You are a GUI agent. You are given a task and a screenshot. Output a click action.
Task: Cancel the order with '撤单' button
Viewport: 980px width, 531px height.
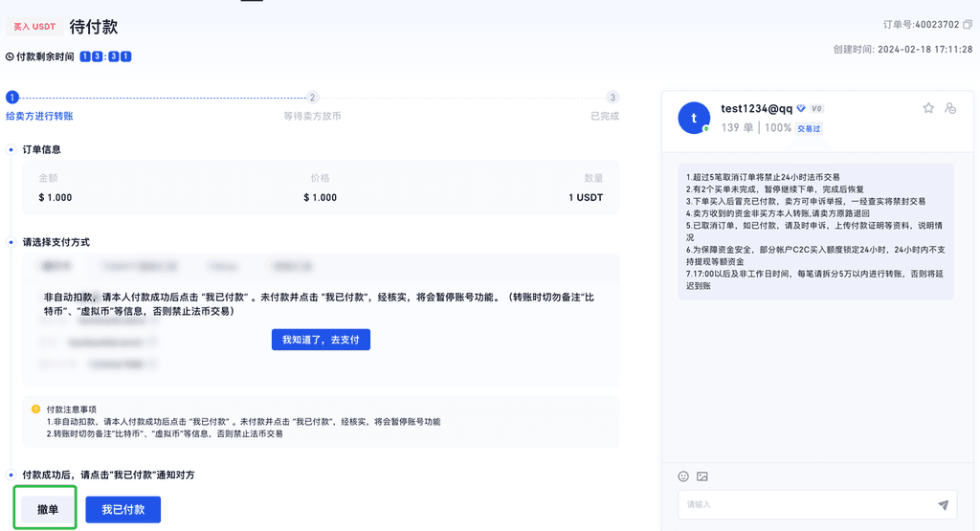pos(48,510)
